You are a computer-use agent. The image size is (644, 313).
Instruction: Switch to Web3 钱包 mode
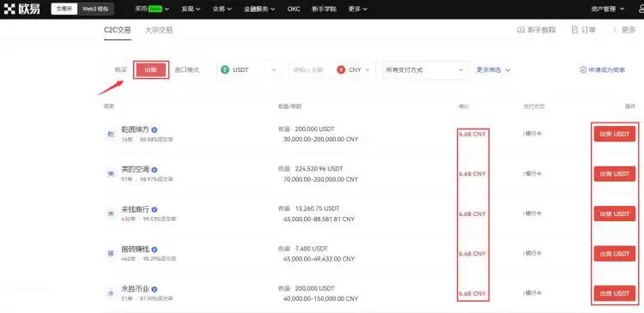coord(95,9)
